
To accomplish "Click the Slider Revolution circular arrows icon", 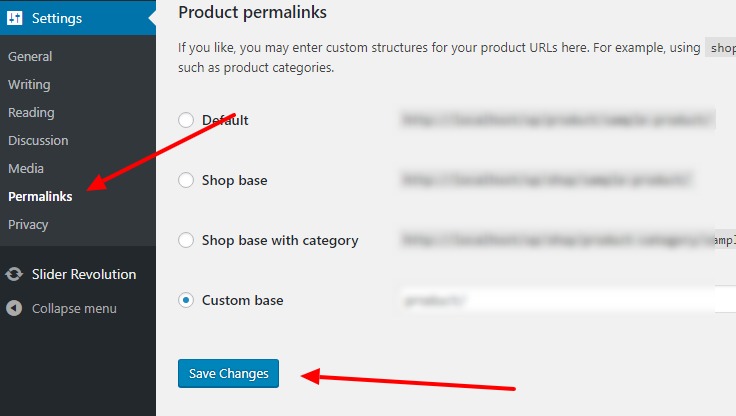I will (15, 274).
